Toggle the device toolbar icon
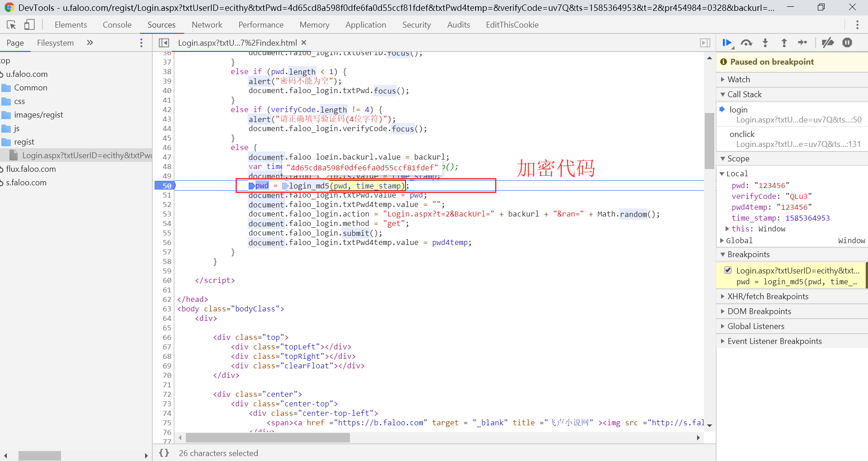 click(x=29, y=25)
